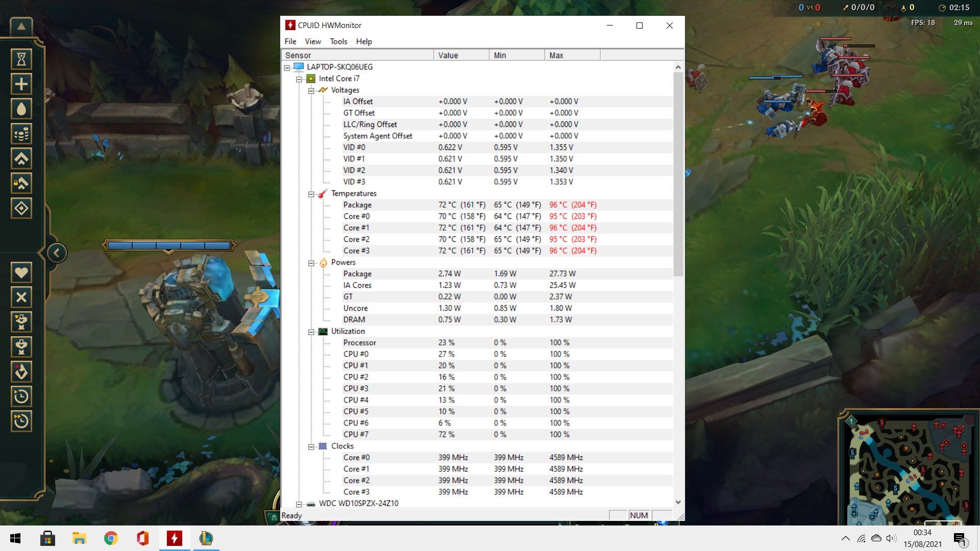The height and width of the screenshot is (551, 980).
Task: Click the locked level-up icon in the sidebar
Action: tap(21, 183)
